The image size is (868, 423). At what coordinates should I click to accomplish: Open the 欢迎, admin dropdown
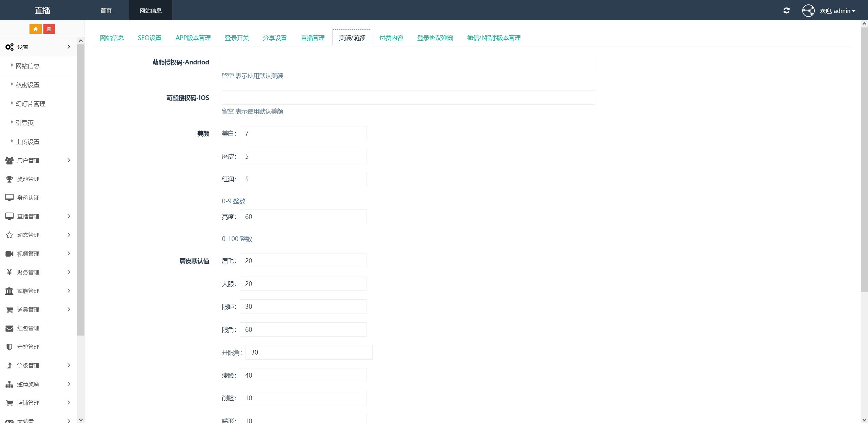[837, 11]
